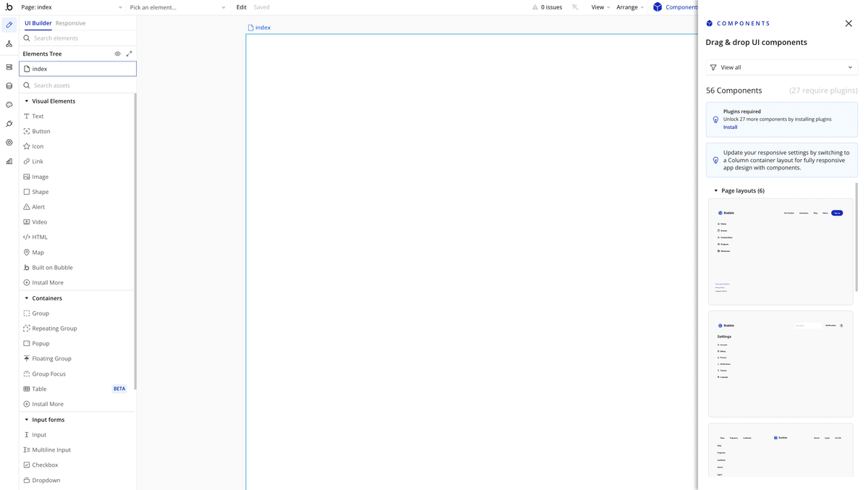The height and width of the screenshot is (490, 868).
Task: Collapse the Visual Elements section
Action: tap(27, 101)
